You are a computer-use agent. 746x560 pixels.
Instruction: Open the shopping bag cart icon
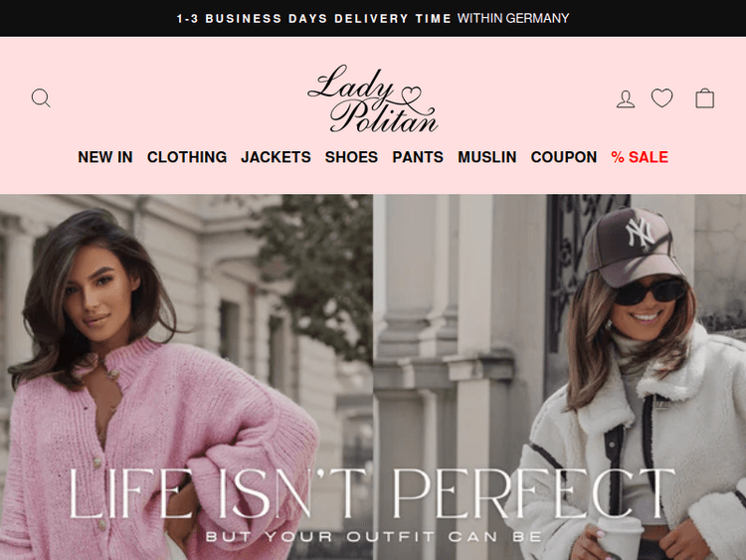click(704, 98)
